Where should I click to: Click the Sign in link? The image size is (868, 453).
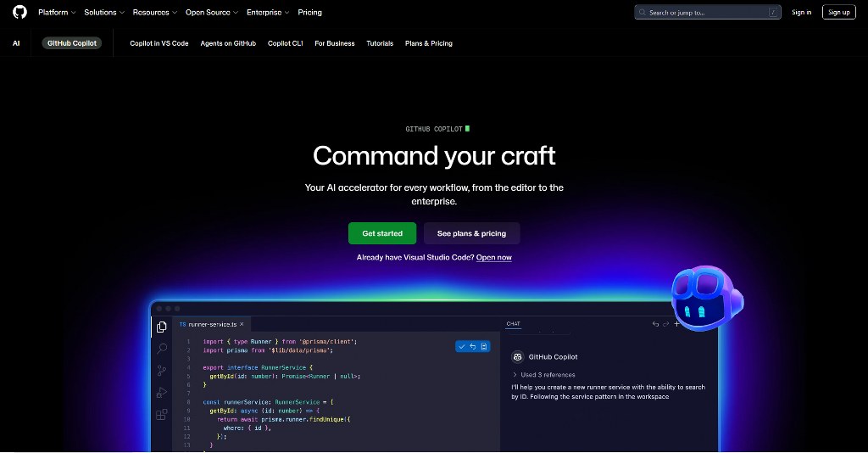(801, 12)
